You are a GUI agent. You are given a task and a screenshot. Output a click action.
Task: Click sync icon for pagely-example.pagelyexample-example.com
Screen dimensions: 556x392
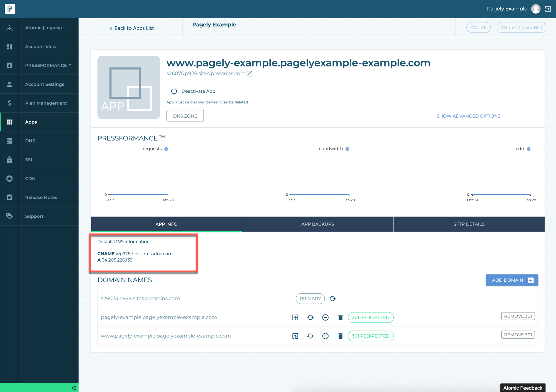click(x=311, y=317)
